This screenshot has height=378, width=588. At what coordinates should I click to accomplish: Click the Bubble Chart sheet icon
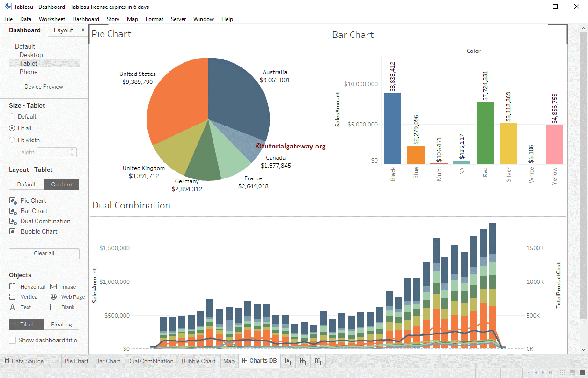click(13, 231)
